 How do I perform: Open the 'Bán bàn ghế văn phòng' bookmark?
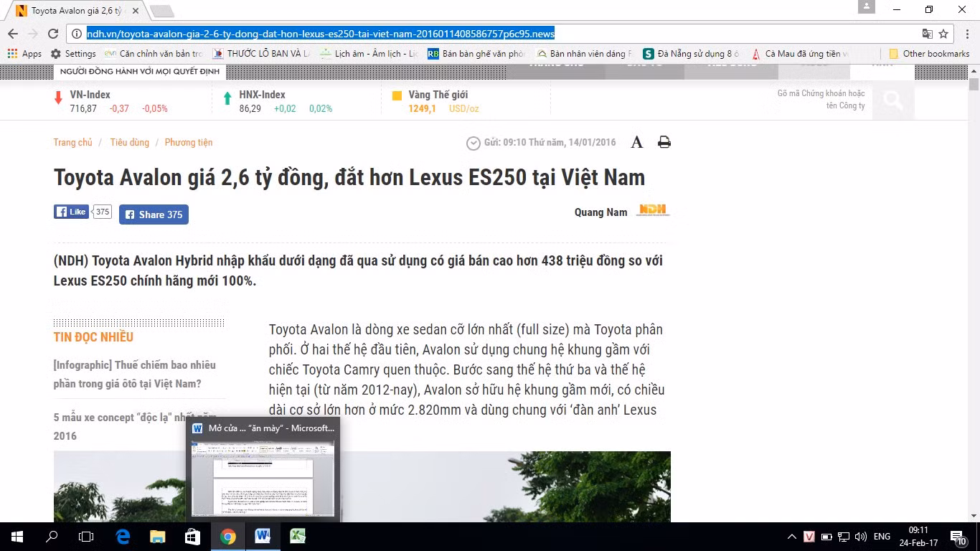[x=477, y=54]
